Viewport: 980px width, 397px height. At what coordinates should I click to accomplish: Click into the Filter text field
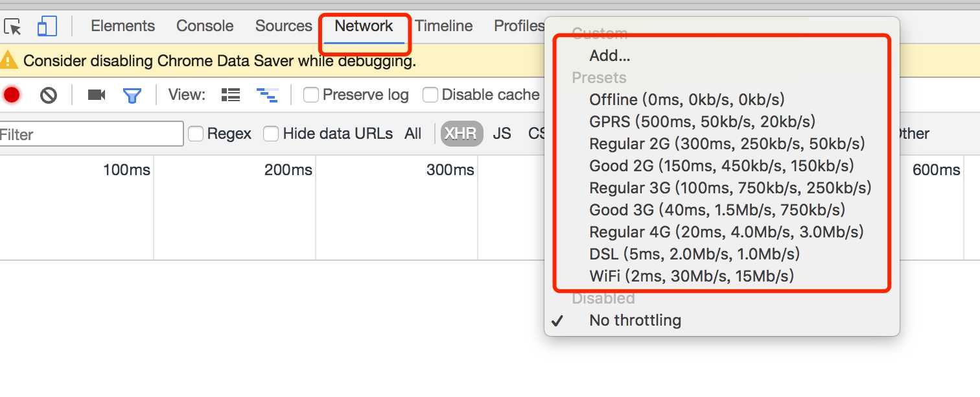click(x=91, y=134)
